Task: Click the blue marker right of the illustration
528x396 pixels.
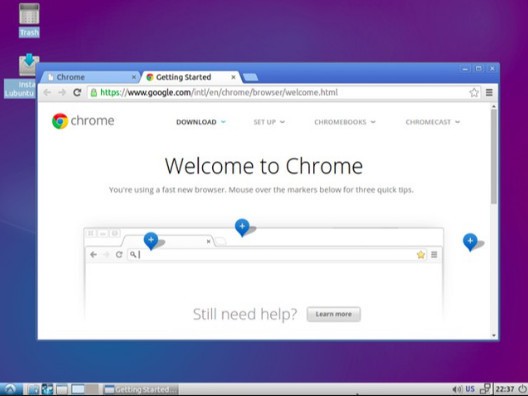Action: tap(470, 242)
